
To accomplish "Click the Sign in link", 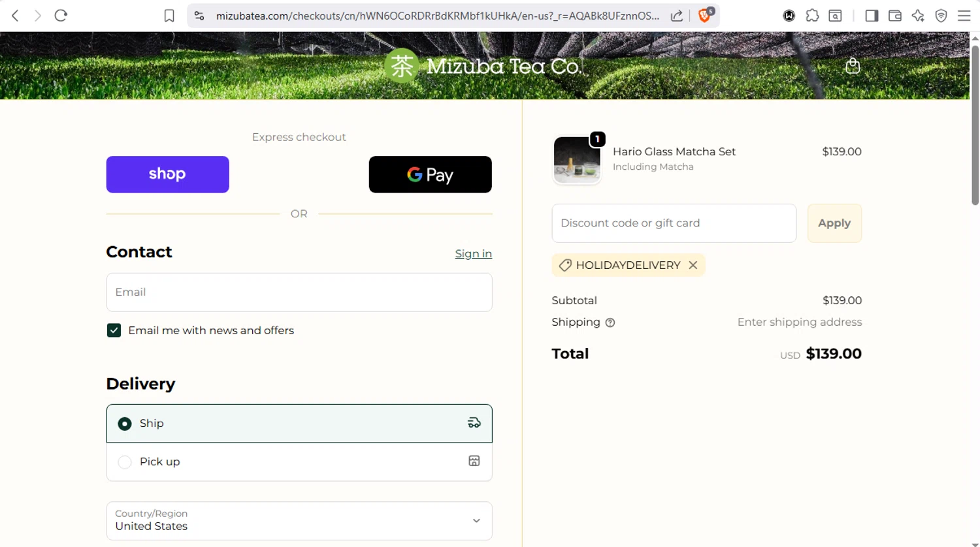I will [x=474, y=254].
